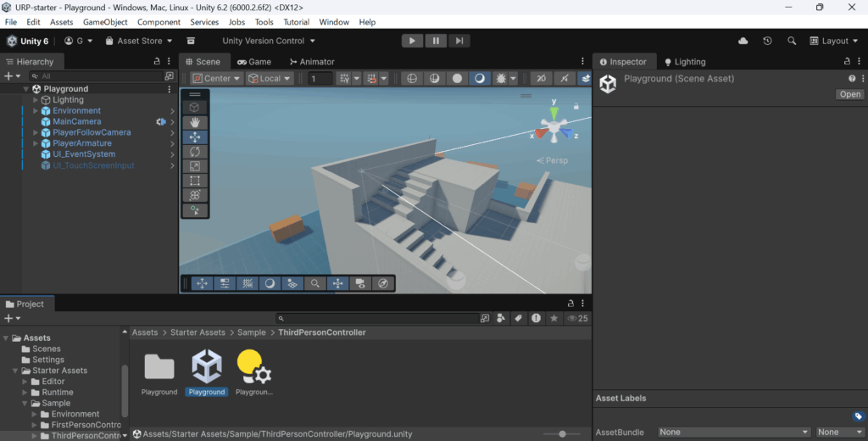Open the Undo History icon

[767, 41]
